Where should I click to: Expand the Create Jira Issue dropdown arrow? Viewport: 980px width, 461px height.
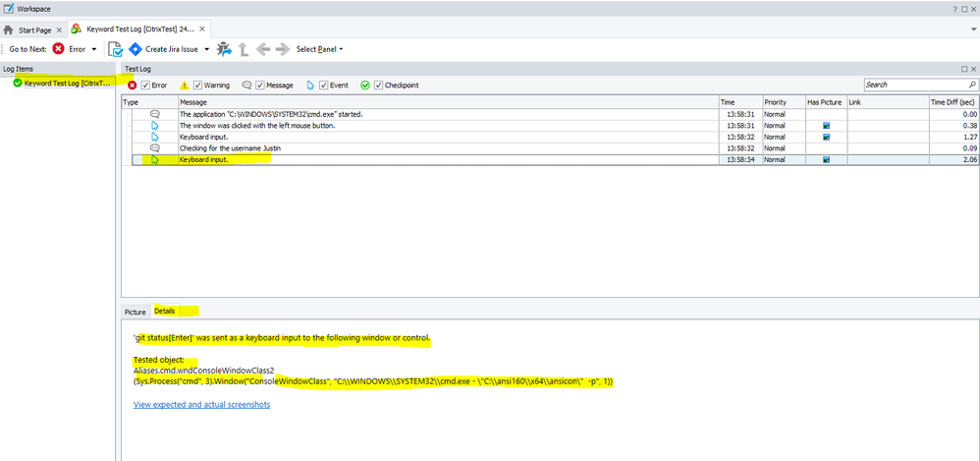pyautogui.click(x=207, y=49)
